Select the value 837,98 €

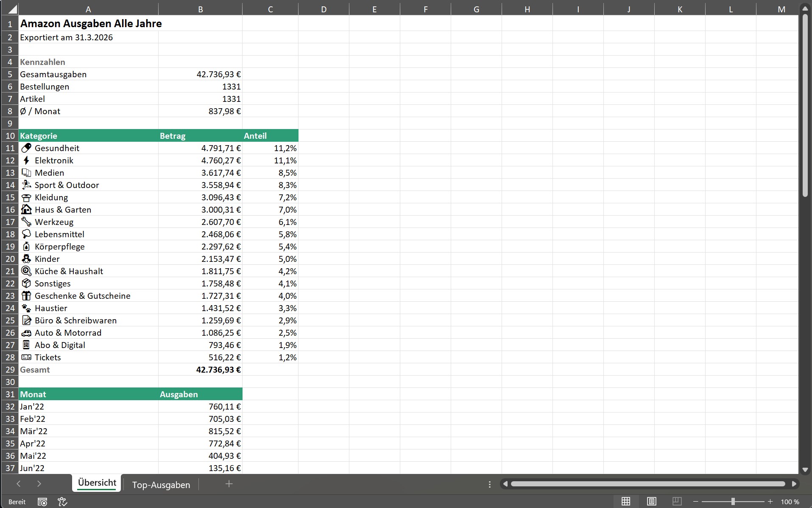point(201,111)
